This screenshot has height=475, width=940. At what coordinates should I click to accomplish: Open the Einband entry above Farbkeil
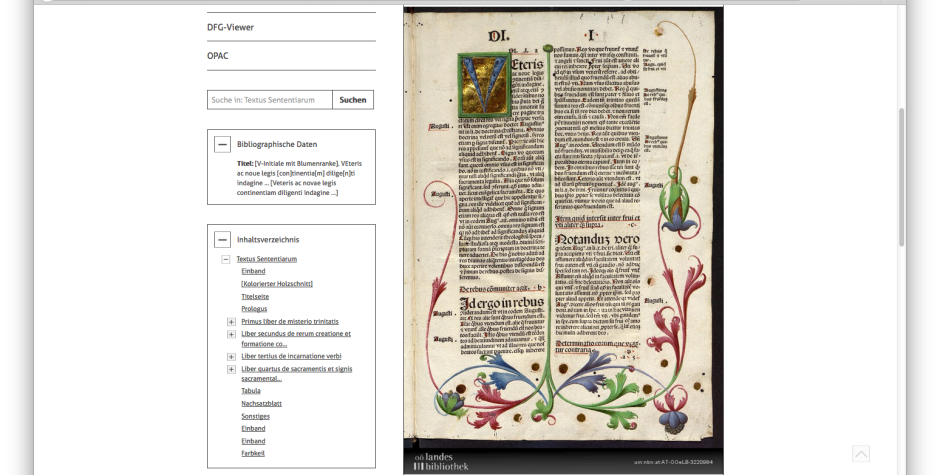[x=253, y=441]
